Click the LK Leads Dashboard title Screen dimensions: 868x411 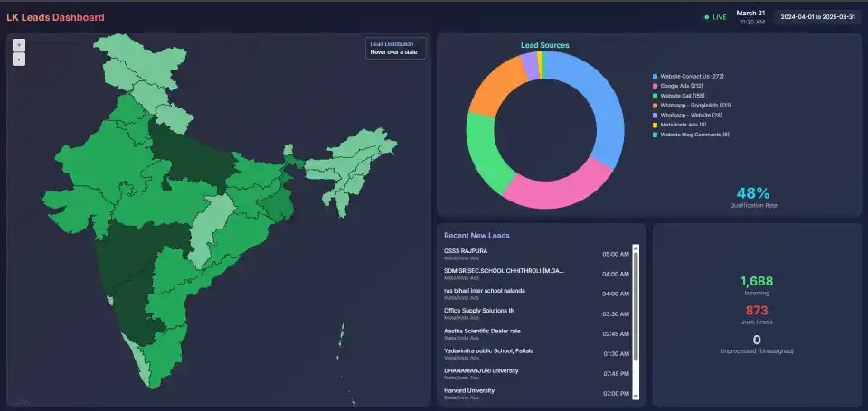(55, 17)
